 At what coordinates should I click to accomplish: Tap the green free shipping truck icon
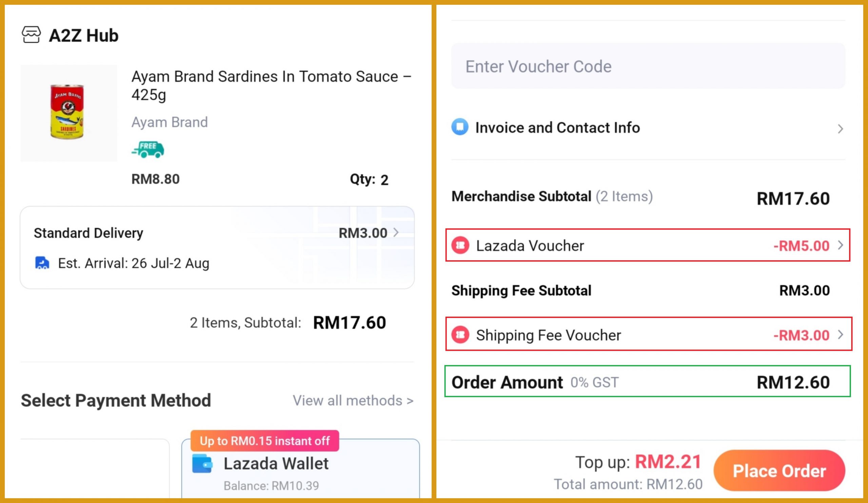coord(148,149)
